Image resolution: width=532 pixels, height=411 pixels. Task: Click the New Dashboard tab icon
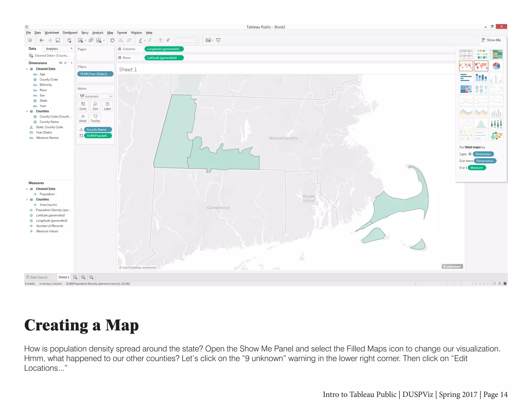tap(83, 277)
